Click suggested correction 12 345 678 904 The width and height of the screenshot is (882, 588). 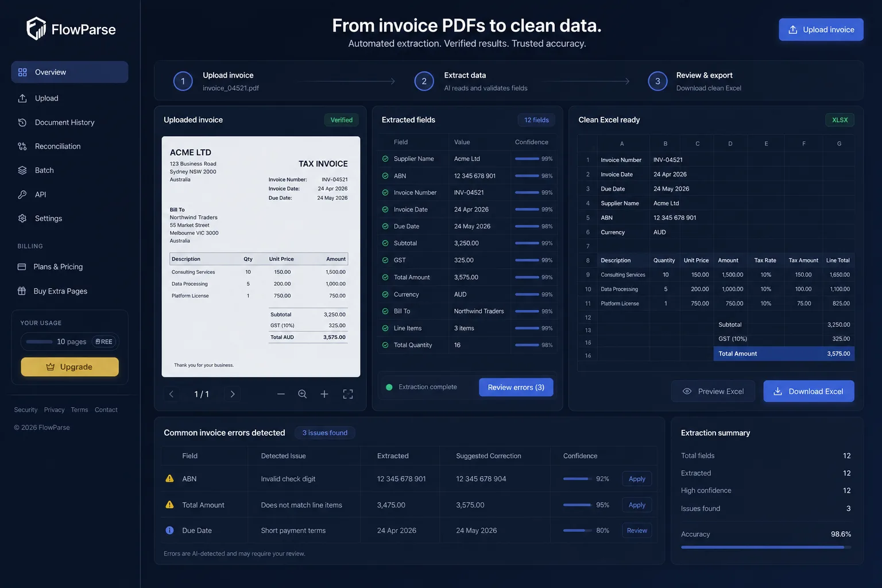pyautogui.click(x=481, y=479)
